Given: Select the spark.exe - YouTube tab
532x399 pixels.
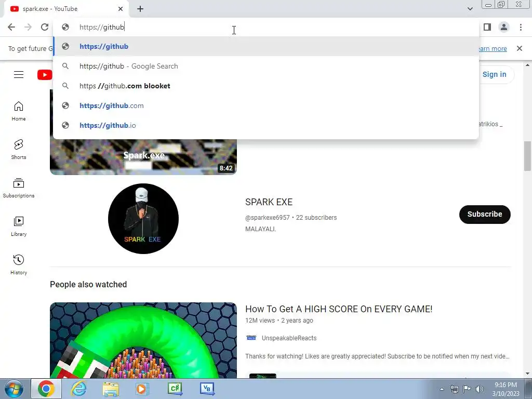Looking at the screenshot, I should [66, 9].
